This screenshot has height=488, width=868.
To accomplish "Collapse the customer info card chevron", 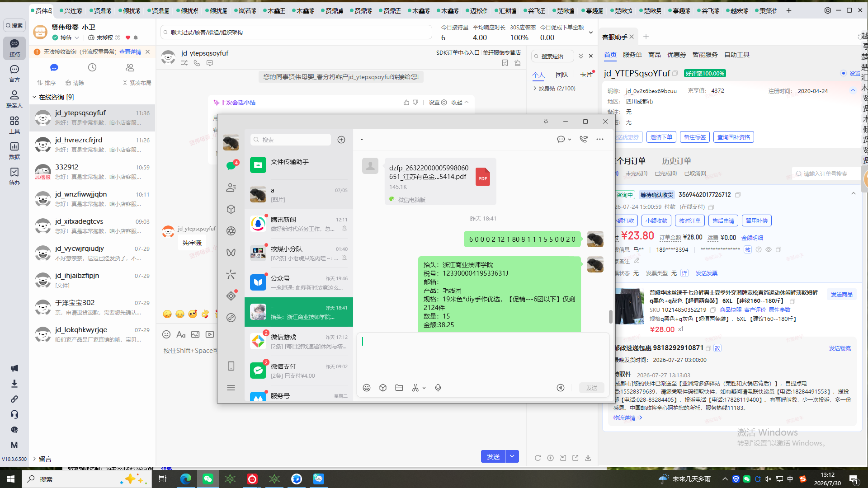I will tap(853, 90).
